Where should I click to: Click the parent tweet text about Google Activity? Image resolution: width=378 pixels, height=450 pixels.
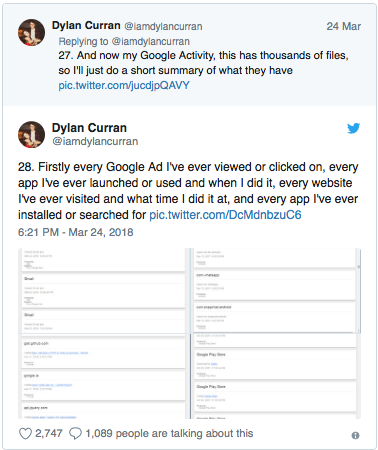[x=203, y=63]
